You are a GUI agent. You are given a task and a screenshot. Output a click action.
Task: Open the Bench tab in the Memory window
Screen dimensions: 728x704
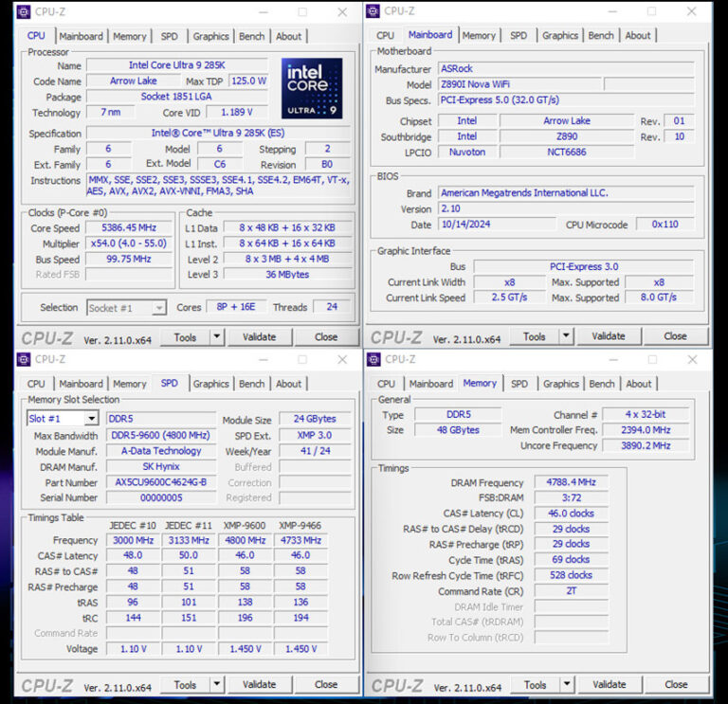[x=602, y=384]
